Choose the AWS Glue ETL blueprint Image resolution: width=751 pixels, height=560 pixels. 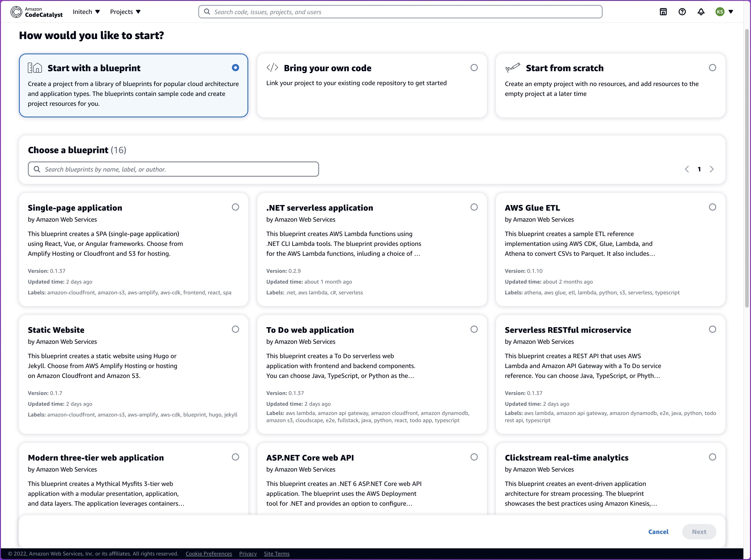713,207
